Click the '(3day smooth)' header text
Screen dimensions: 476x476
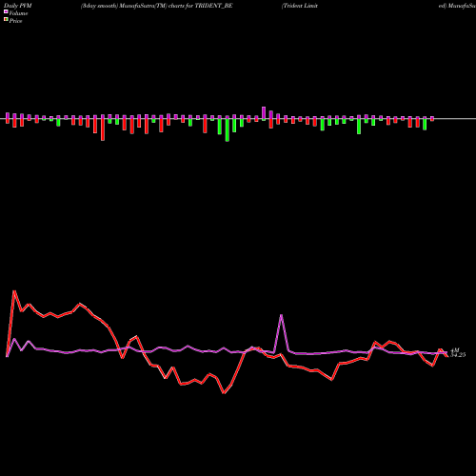(99, 6)
